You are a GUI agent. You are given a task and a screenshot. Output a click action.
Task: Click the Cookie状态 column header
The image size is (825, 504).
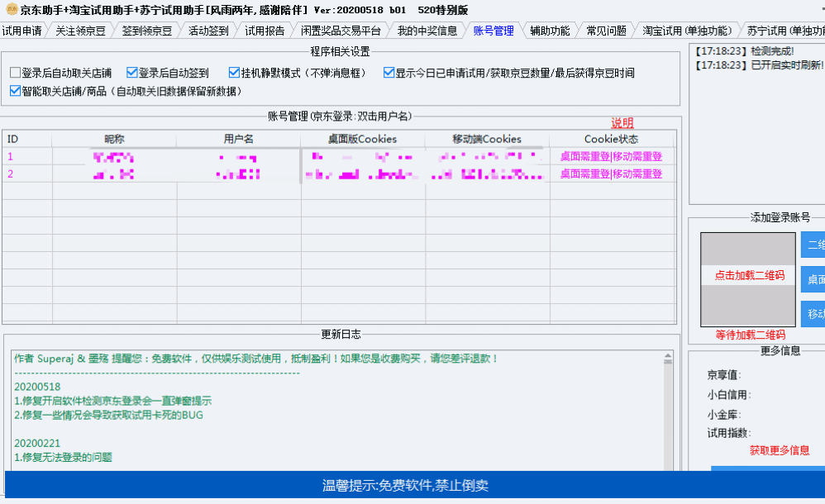point(612,139)
